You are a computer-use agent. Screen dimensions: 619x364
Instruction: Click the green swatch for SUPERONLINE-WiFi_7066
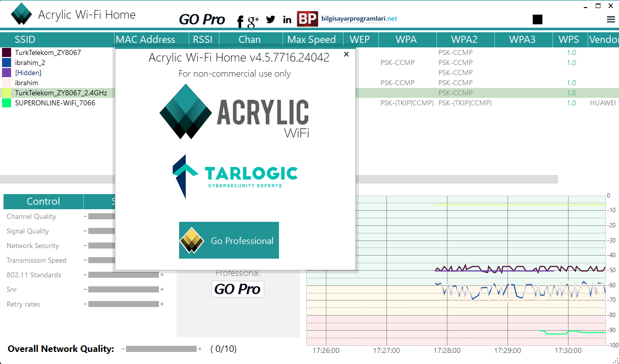pyautogui.click(x=7, y=103)
